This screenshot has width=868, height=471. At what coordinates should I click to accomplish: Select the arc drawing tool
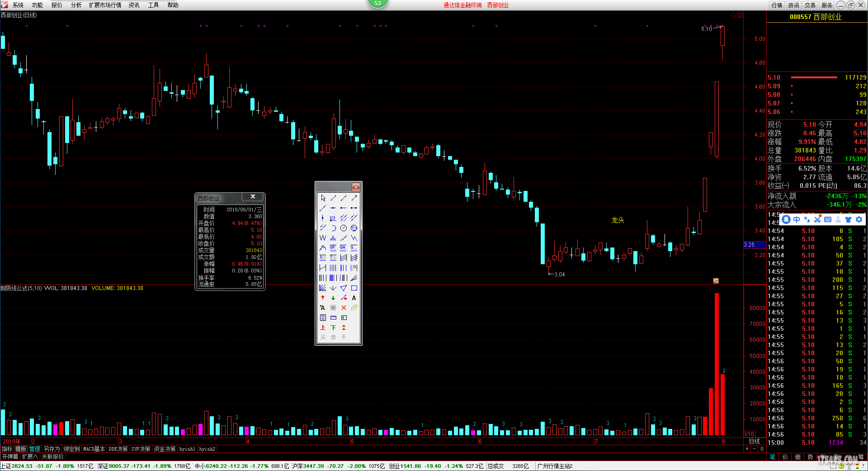333,228
